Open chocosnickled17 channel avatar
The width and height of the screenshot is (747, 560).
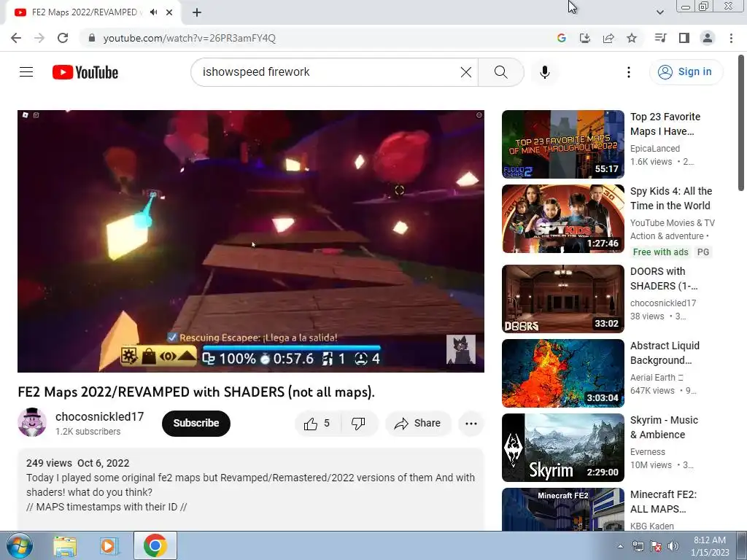(x=32, y=422)
